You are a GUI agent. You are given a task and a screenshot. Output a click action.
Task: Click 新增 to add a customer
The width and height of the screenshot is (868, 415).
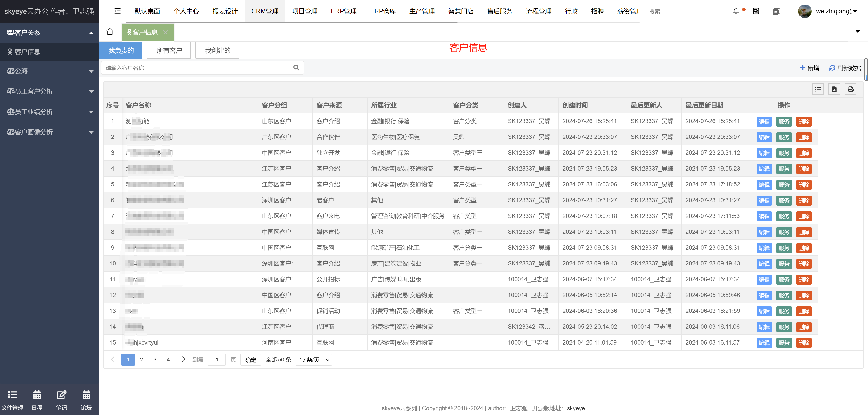click(809, 68)
